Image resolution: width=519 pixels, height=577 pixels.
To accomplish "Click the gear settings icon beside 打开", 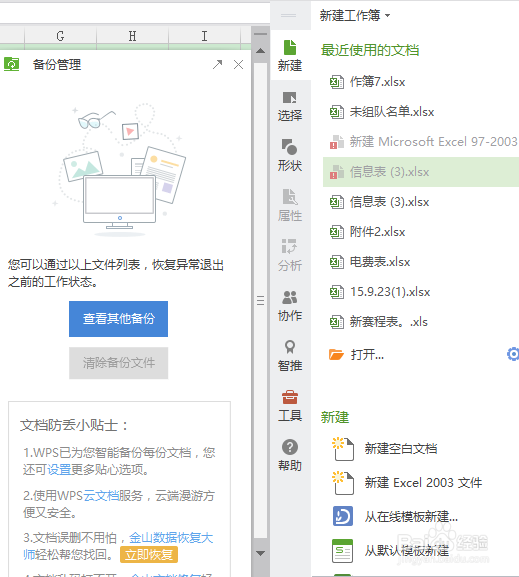I will click(x=513, y=354).
